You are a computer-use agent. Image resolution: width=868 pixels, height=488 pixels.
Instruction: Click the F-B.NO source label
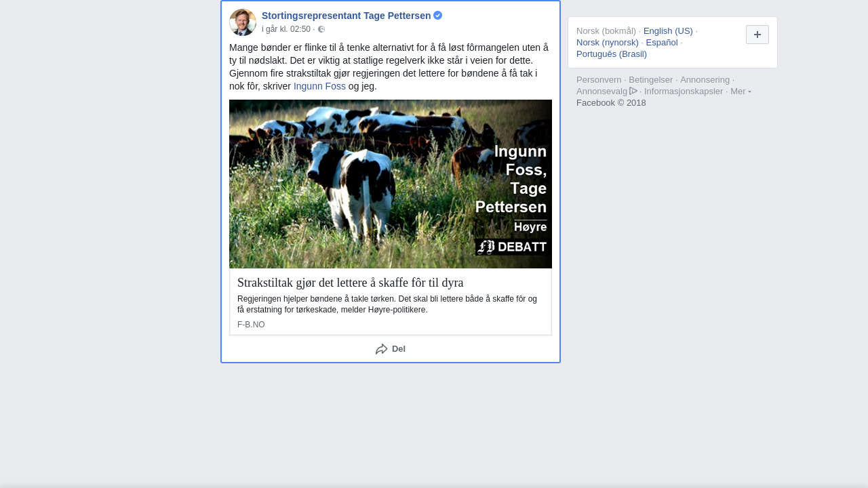click(251, 325)
